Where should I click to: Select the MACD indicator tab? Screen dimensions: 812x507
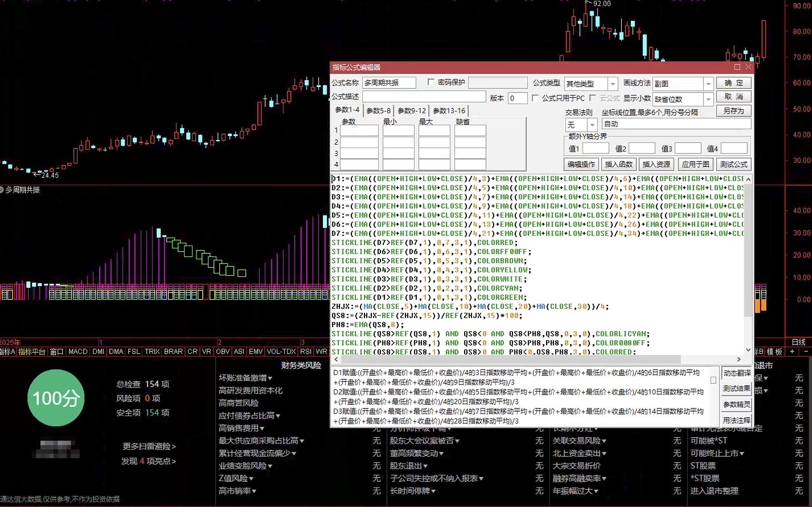click(x=78, y=352)
